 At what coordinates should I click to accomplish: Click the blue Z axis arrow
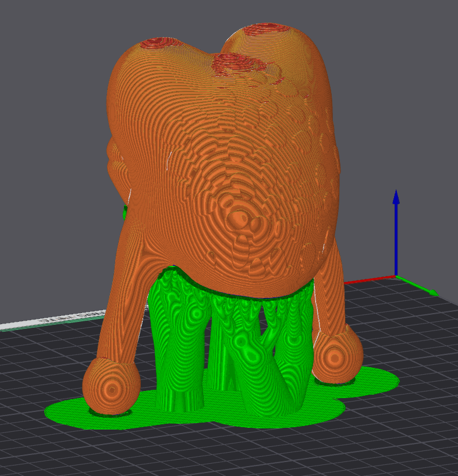tap(396, 234)
